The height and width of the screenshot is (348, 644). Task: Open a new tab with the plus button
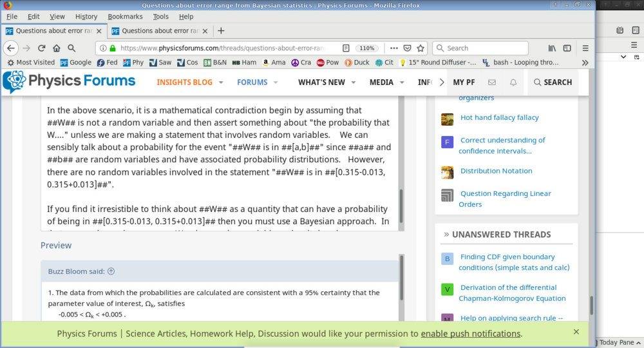[x=221, y=31]
